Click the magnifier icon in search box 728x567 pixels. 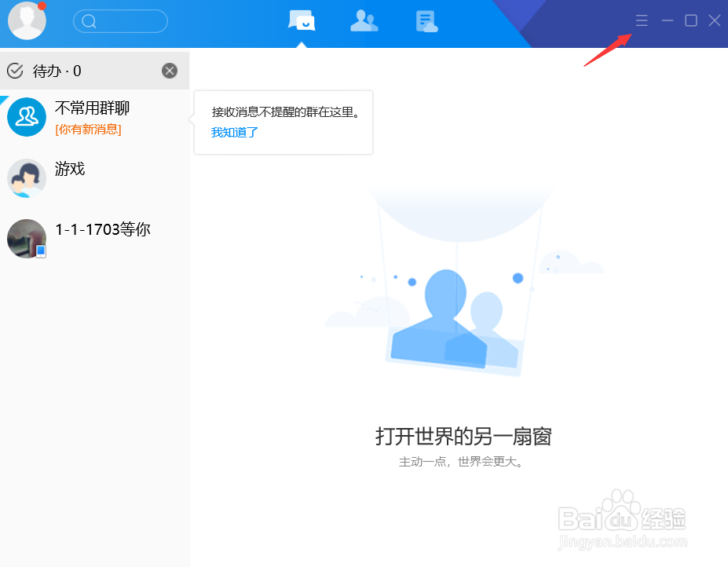coord(89,21)
